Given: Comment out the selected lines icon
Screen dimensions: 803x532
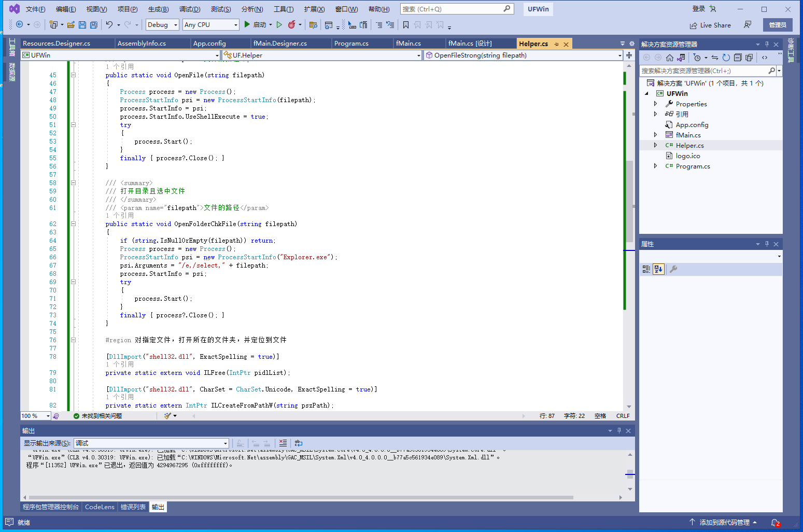Looking at the screenshot, I should click(x=379, y=24).
